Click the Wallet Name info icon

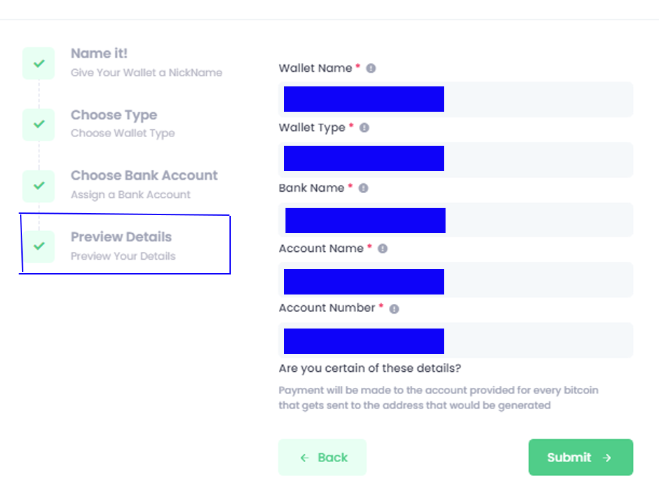pyautogui.click(x=371, y=68)
